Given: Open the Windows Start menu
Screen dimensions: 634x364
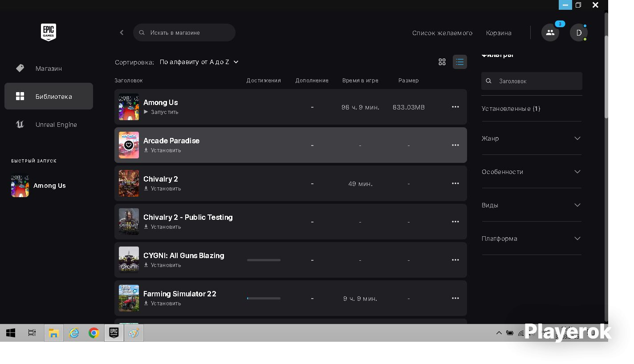Looking at the screenshot, I should click(x=11, y=333).
